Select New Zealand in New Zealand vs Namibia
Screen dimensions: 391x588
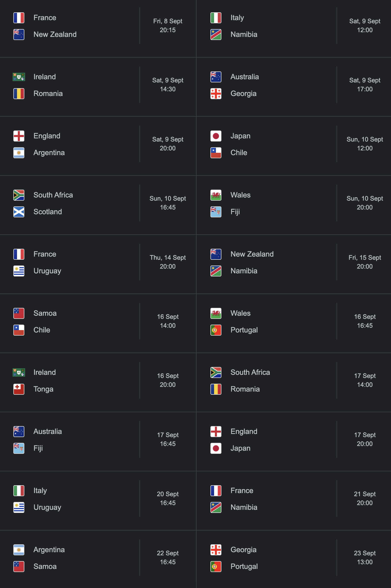pos(252,254)
